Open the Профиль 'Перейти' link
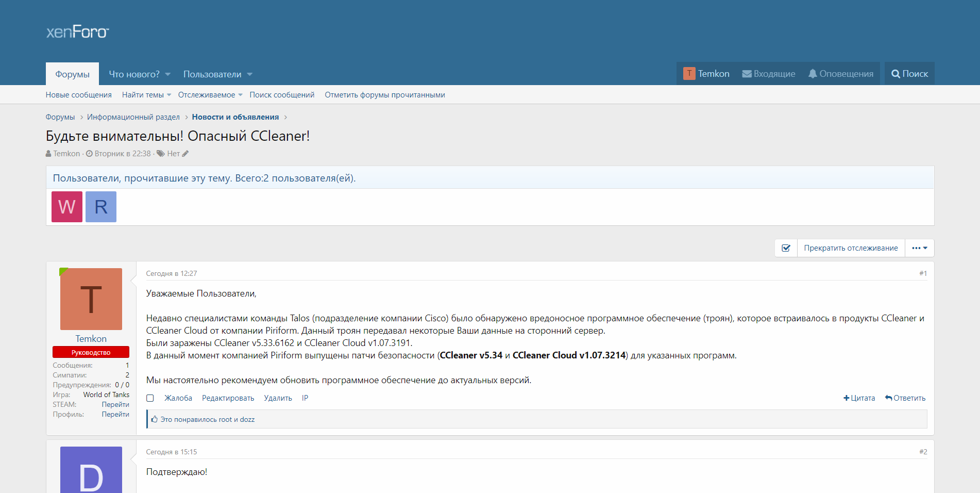980x493 pixels. [115, 415]
